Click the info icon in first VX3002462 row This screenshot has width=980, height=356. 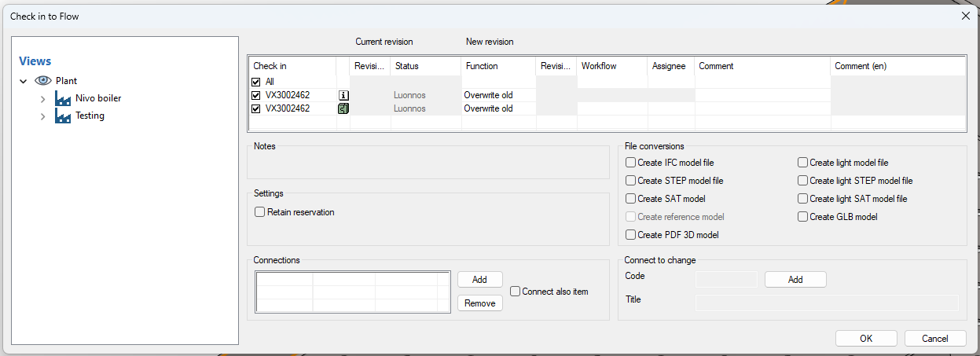343,95
